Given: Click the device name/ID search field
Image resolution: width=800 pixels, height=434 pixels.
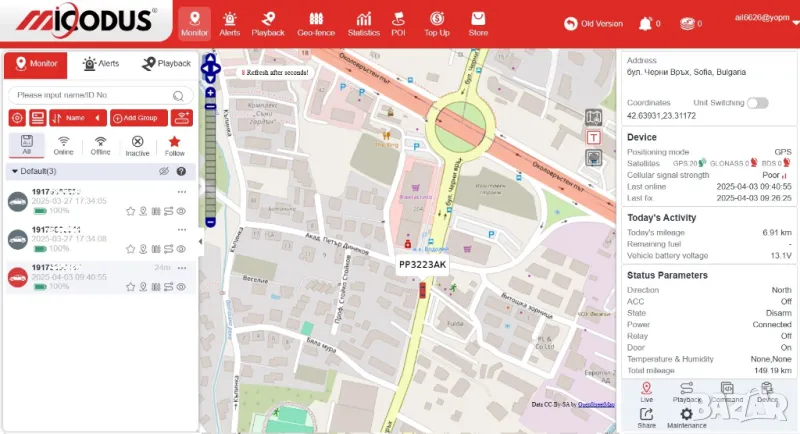Looking at the screenshot, I should coord(92,95).
